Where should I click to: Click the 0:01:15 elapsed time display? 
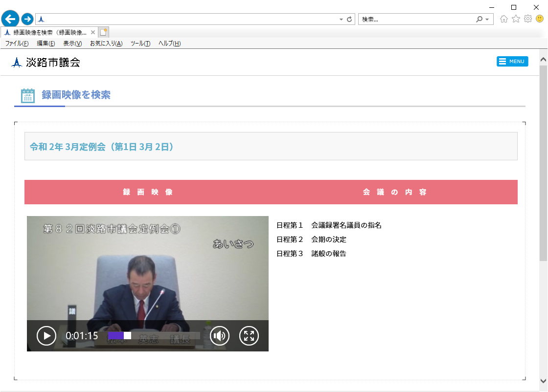tap(82, 336)
